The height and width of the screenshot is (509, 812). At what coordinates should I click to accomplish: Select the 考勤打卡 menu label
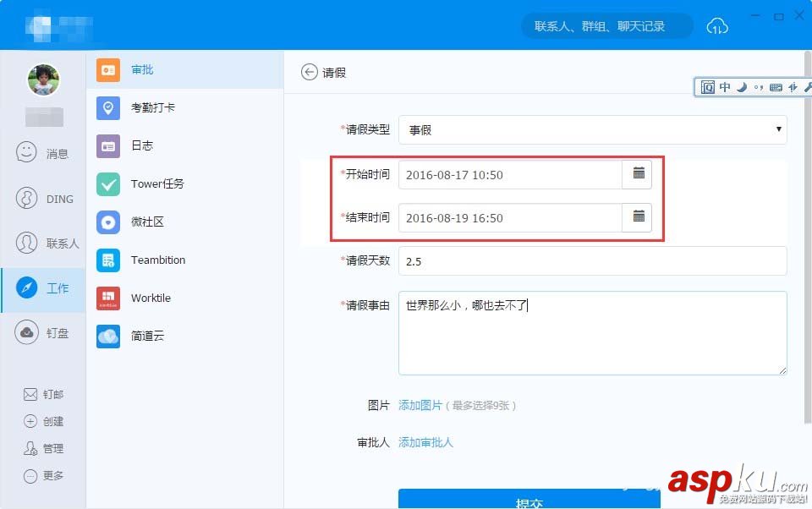click(x=153, y=107)
